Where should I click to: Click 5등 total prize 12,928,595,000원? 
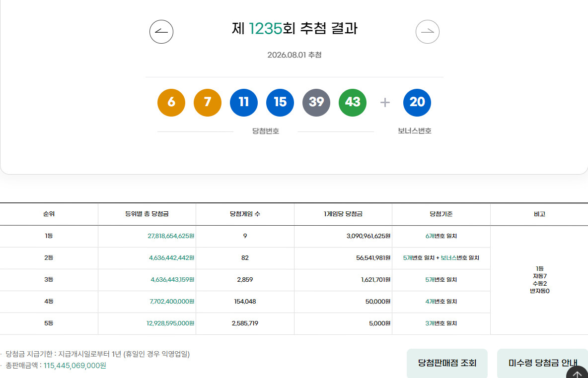170,323
